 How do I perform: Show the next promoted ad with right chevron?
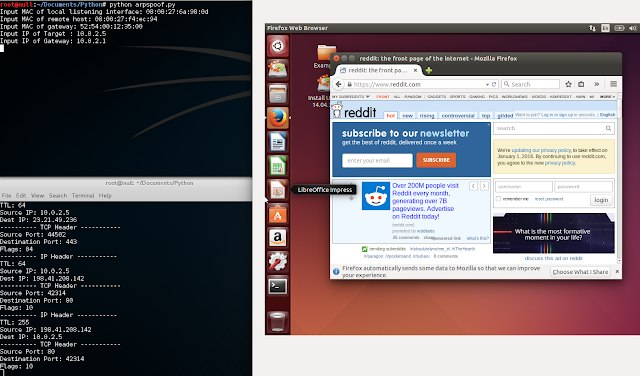484,186
